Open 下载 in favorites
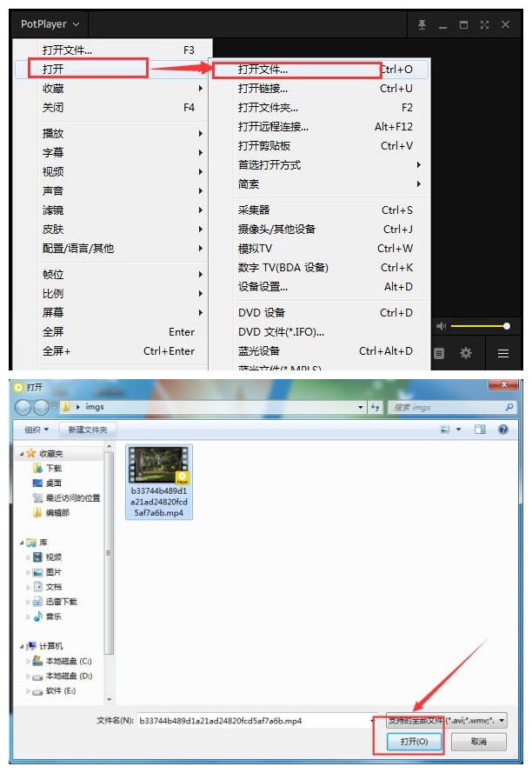Image resolution: width=532 pixels, height=773 pixels. tap(47, 469)
